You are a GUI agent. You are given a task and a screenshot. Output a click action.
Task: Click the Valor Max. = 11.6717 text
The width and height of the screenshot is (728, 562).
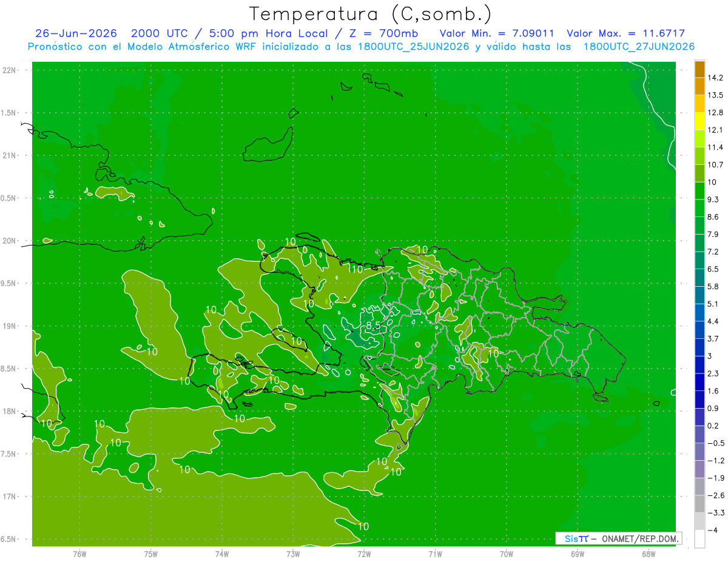click(x=626, y=33)
